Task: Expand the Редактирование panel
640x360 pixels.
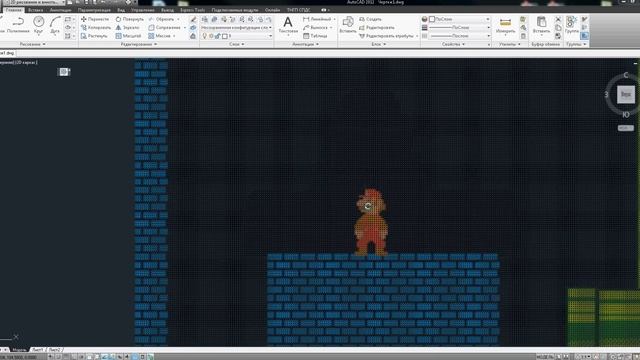Action: point(139,44)
